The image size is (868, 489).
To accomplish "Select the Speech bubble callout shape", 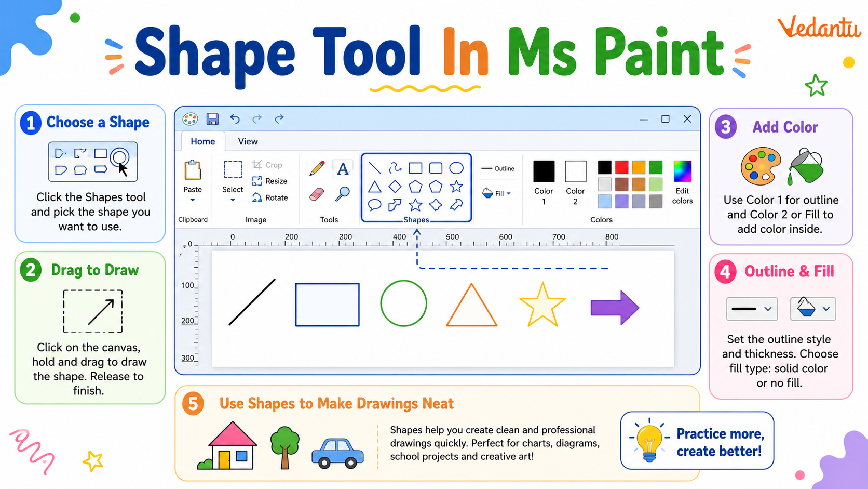I will pos(374,205).
